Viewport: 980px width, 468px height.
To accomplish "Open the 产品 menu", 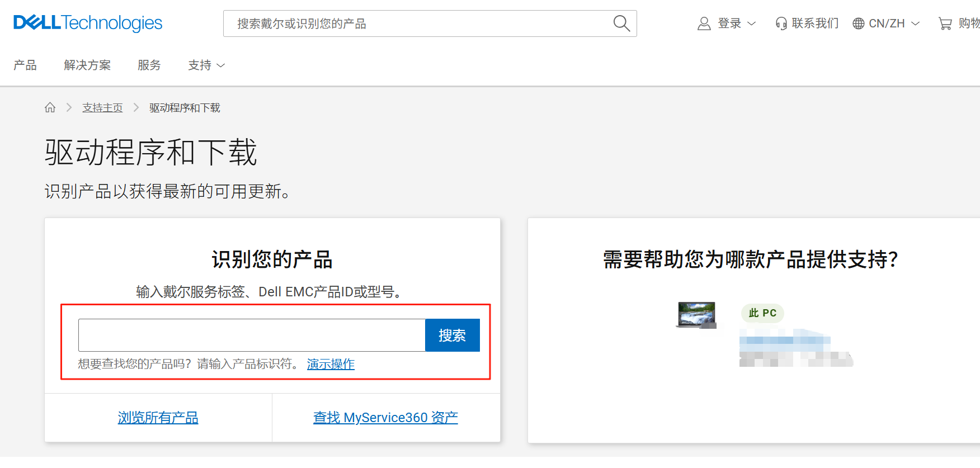I will coord(25,65).
